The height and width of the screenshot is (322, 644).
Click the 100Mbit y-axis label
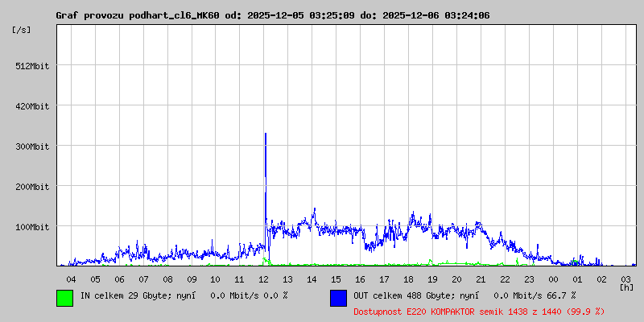coord(32,227)
